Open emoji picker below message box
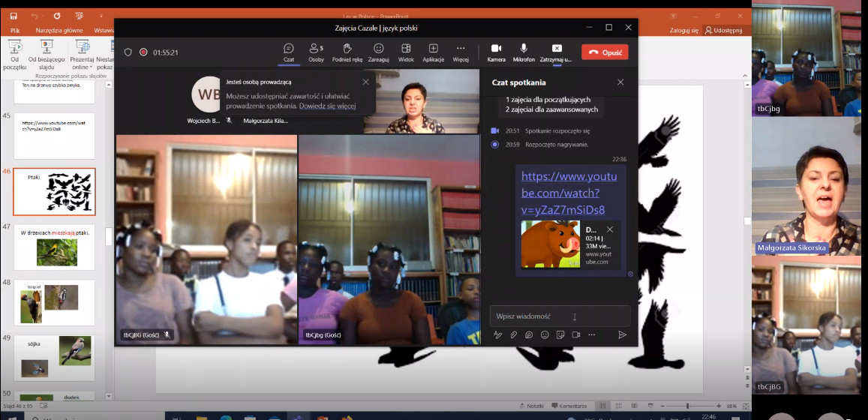 point(545,334)
